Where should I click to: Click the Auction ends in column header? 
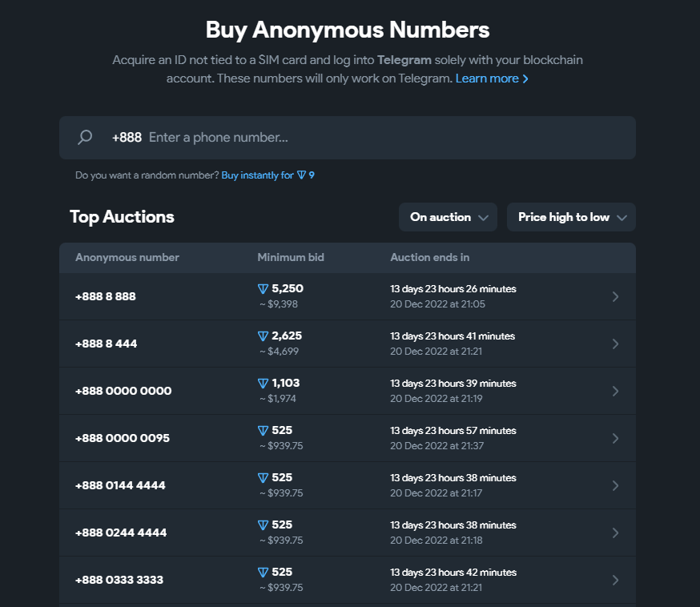[x=429, y=258]
